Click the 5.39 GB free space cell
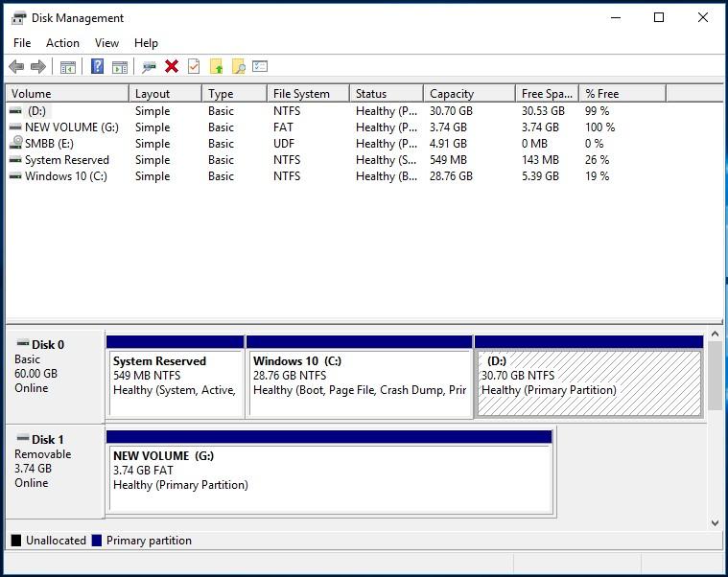Viewport: 728px width, 577px height. pos(540,176)
